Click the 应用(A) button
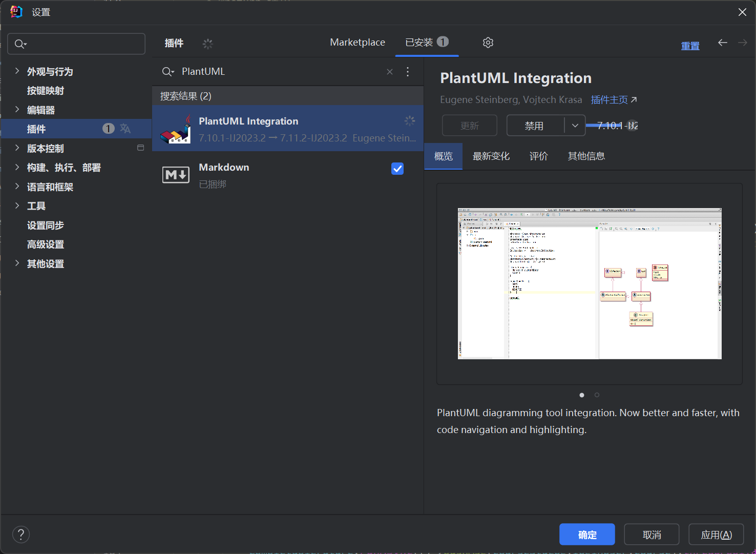Viewport: 756px width, 554px height. click(716, 535)
